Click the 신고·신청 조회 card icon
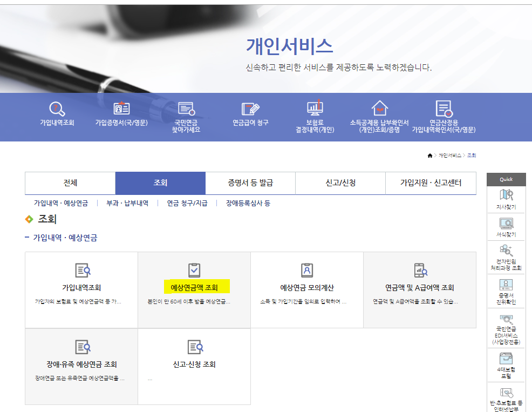The height and width of the screenshot is (412, 532). 195,347
